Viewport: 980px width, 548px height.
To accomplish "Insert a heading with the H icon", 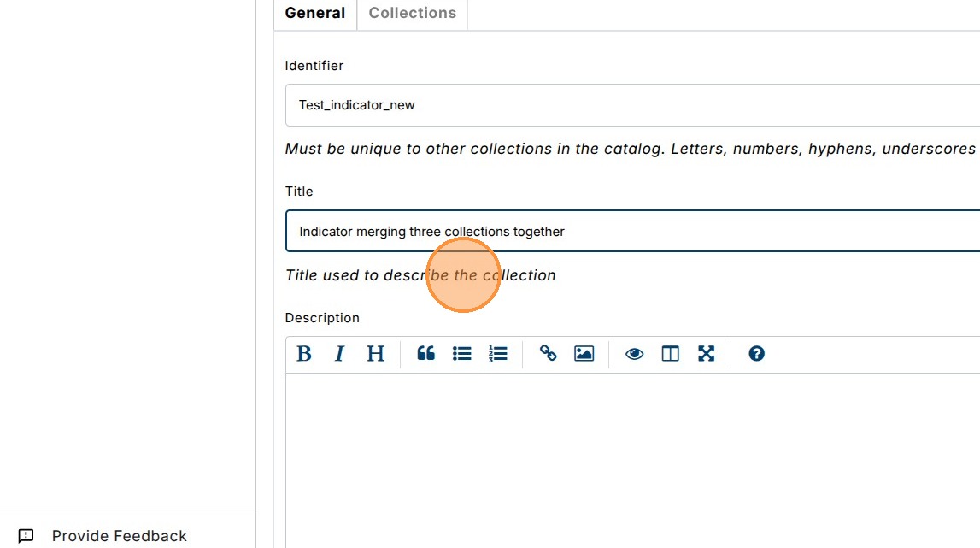I will point(375,354).
